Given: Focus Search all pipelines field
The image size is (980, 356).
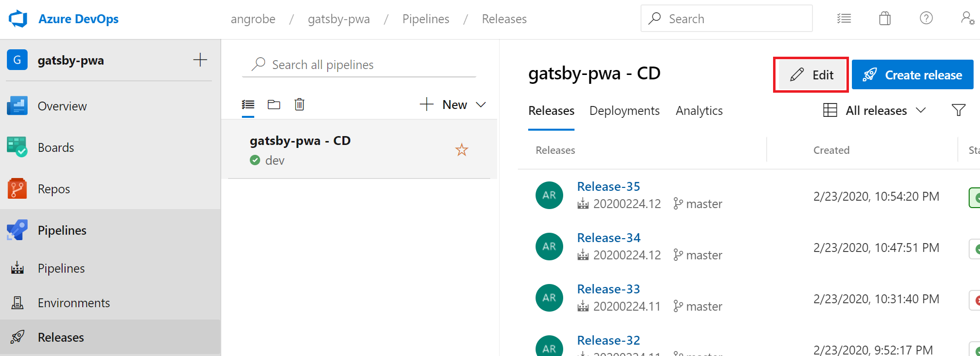Looking at the screenshot, I should coord(359,65).
